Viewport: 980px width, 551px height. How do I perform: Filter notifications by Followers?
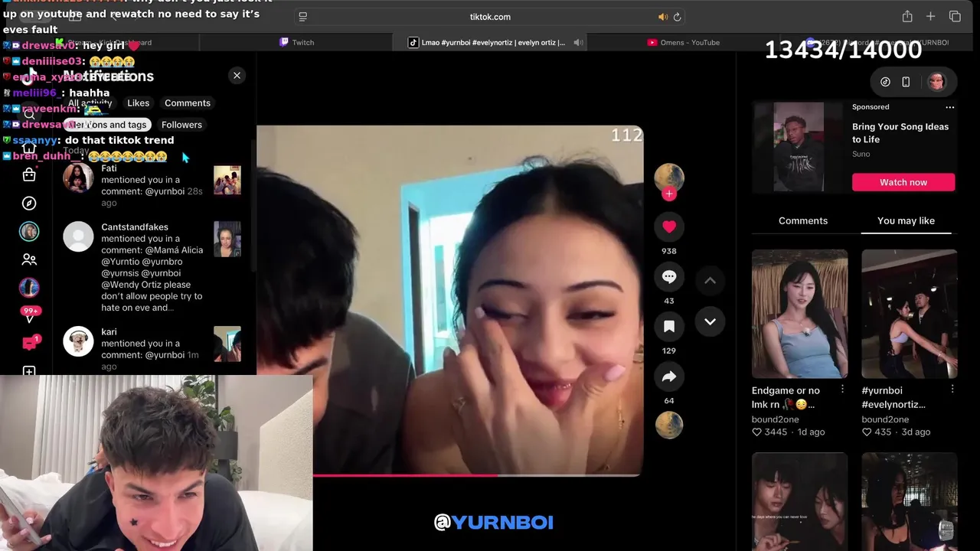pyautogui.click(x=181, y=125)
